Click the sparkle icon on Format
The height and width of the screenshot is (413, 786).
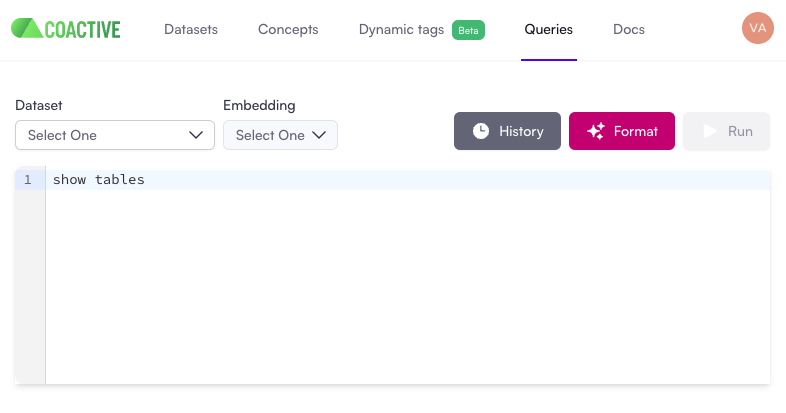pos(596,131)
